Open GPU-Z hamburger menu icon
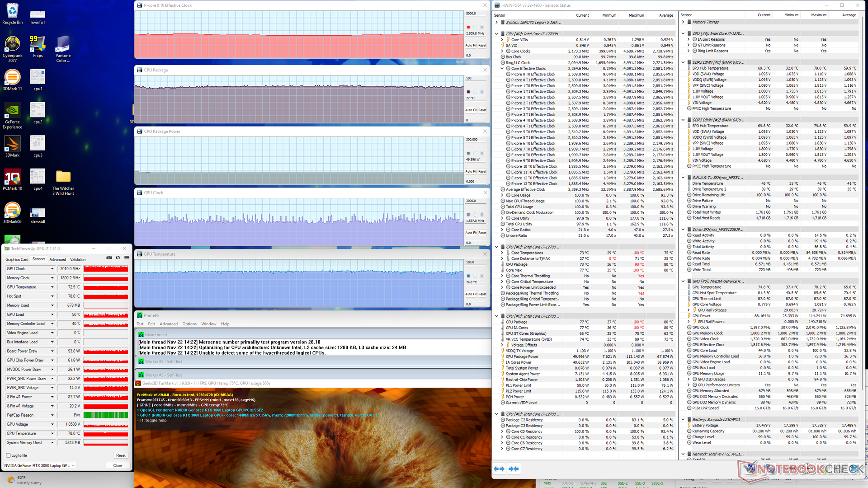Viewport: 868px width, 488px height. (127, 258)
